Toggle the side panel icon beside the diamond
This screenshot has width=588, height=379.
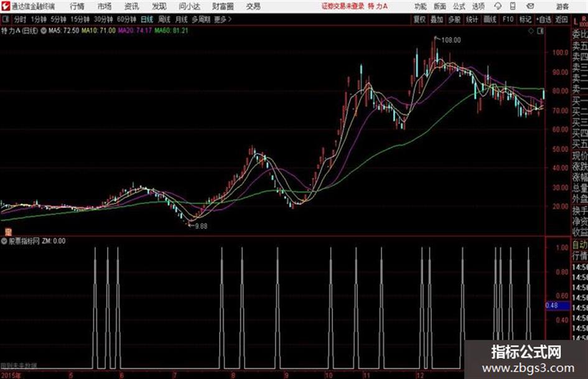[x=540, y=31]
